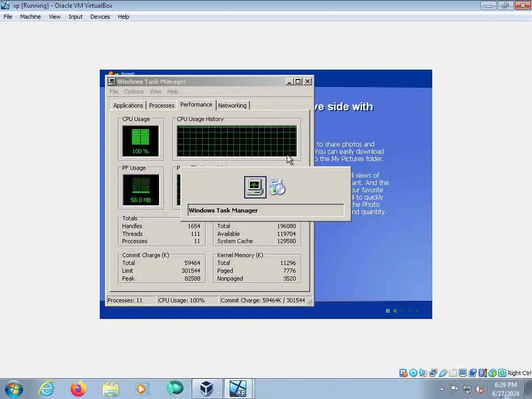This screenshot has height=399, width=532.
Task: Open Windows Explorer from taskbar
Action: (x=110, y=389)
